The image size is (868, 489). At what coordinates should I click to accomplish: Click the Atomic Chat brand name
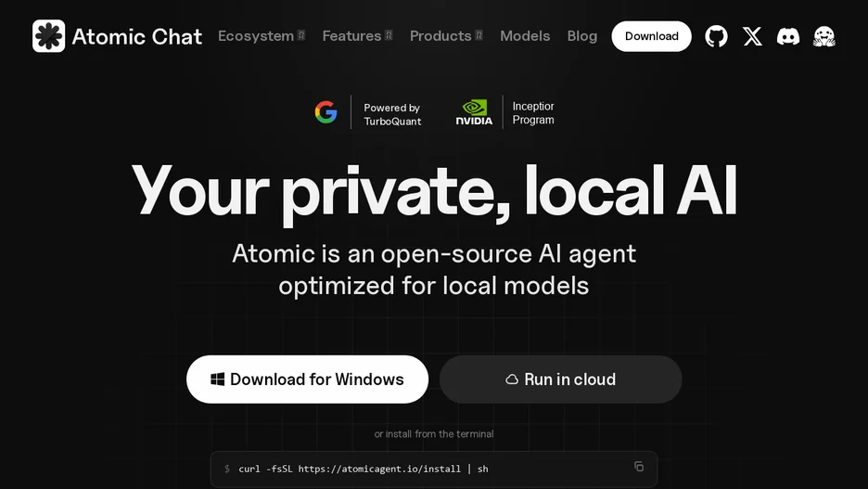pyautogui.click(x=136, y=36)
